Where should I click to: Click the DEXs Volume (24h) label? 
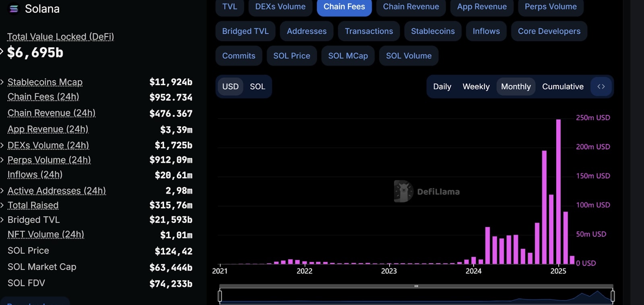pos(48,145)
